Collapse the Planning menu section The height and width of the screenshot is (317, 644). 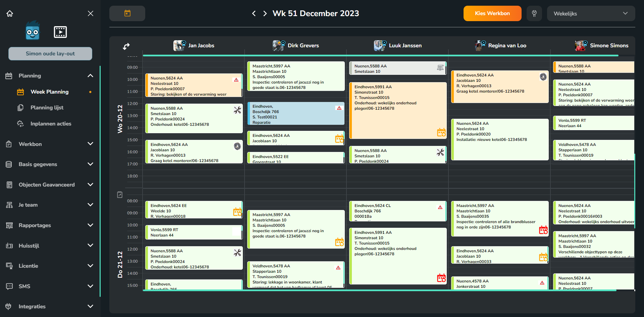coord(90,76)
